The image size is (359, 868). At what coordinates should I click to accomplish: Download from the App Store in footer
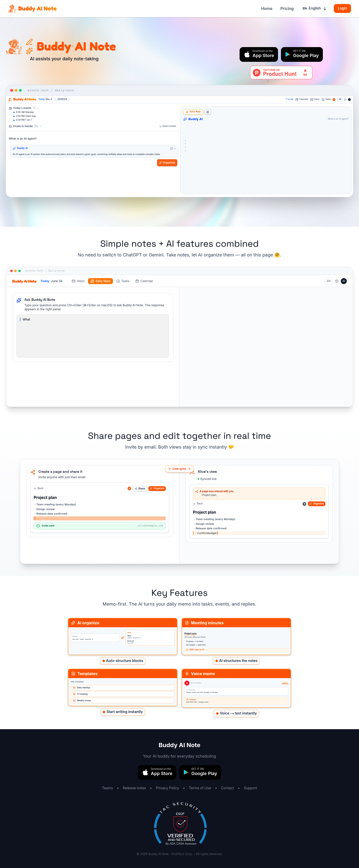(157, 772)
